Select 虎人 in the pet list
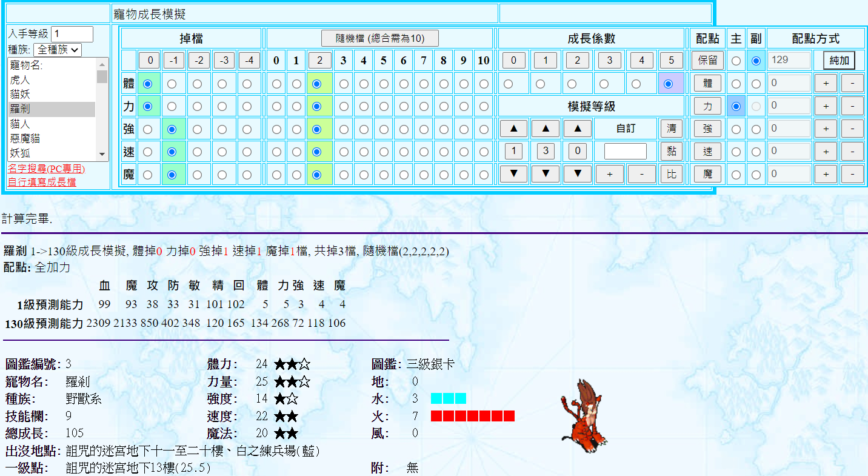This screenshot has height=476, width=868. (x=52, y=79)
